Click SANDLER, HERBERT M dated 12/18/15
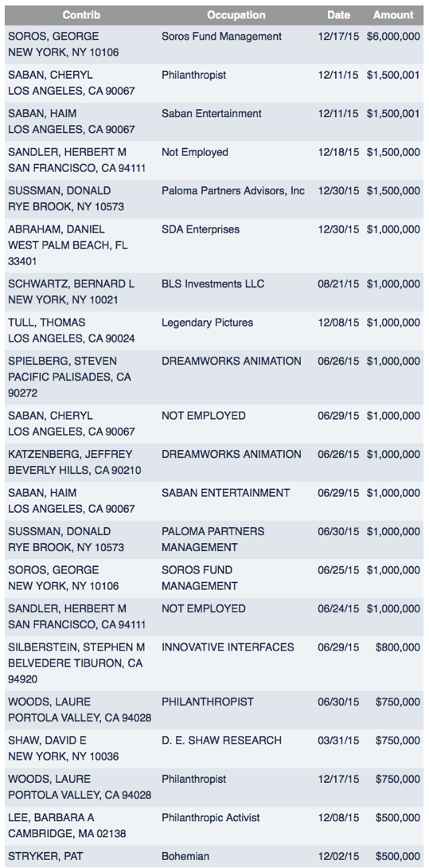429x868 pixels. [x=67, y=152]
